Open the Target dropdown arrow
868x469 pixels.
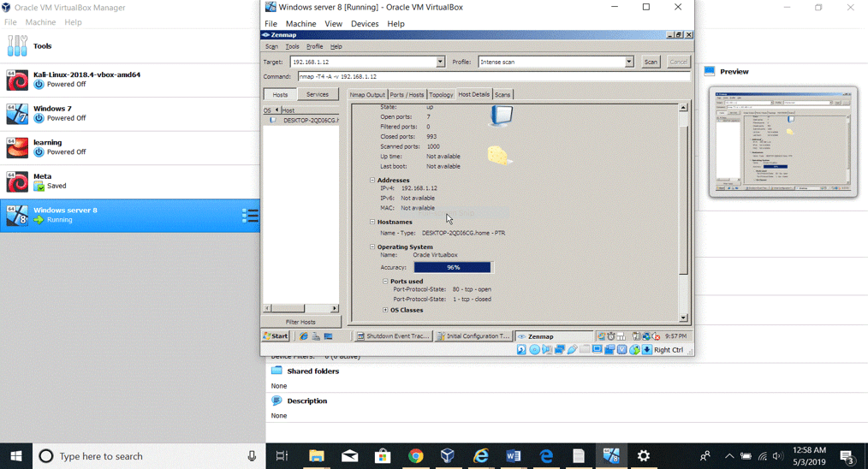[x=440, y=62]
